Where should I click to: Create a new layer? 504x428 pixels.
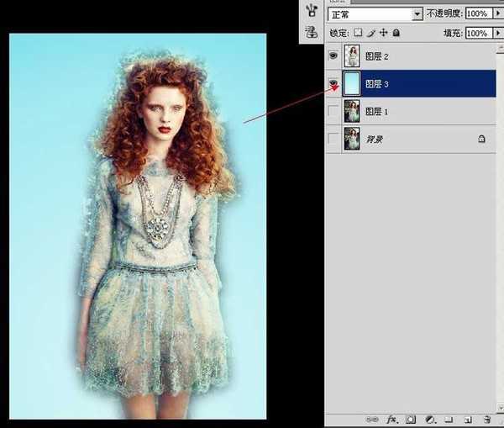point(466,418)
